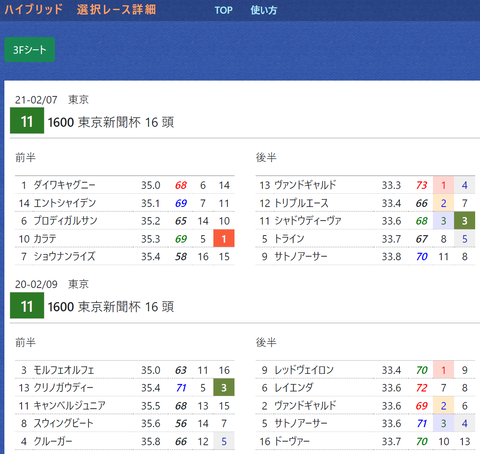Click pink rank 1 cell beside ヴァンドギャルド 33.3
The width and height of the screenshot is (480, 454).
click(x=443, y=185)
